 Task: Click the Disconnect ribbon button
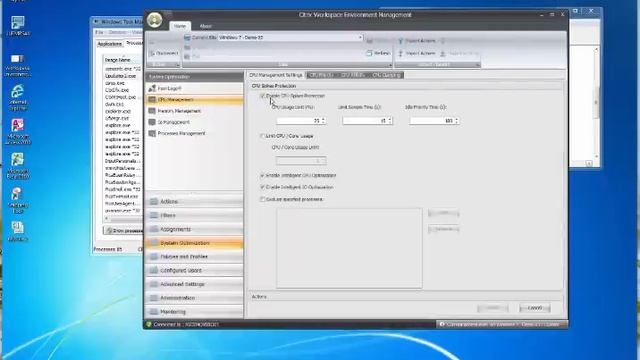click(x=164, y=53)
